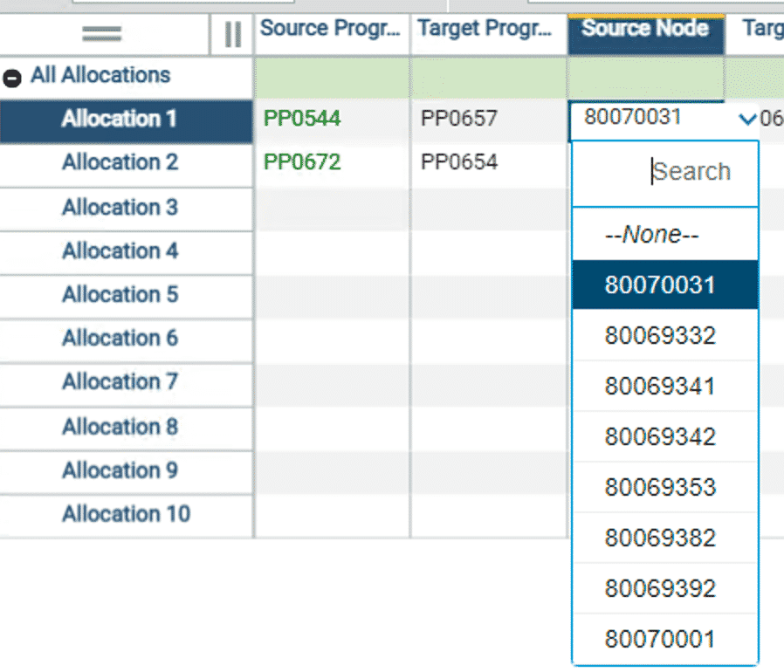The height and width of the screenshot is (672, 784).
Task: Select 80069353 from the node list
Action: [664, 486]
